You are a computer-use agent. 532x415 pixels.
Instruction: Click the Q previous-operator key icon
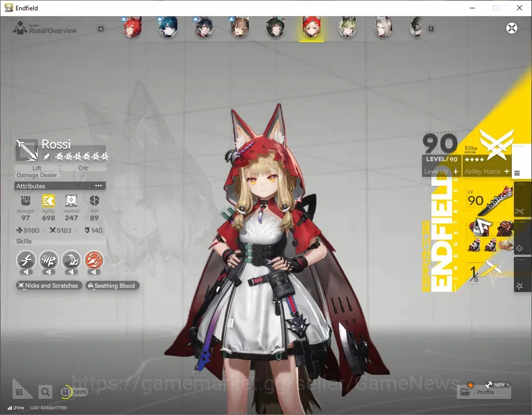(x=101, y=29)
